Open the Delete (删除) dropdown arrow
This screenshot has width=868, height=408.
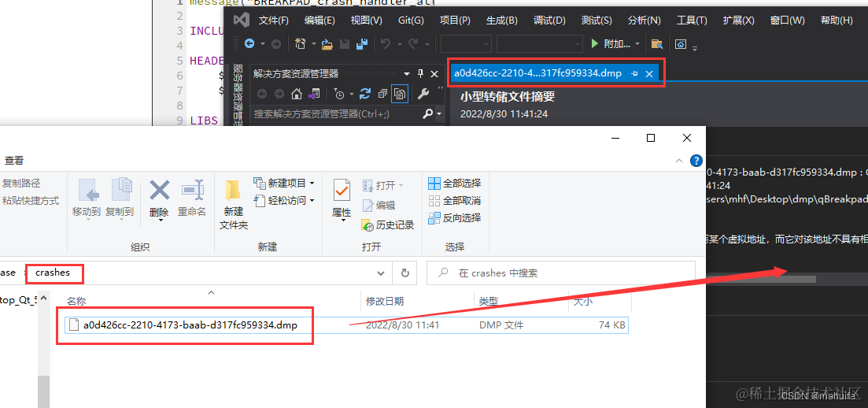[x=160, y=221]
